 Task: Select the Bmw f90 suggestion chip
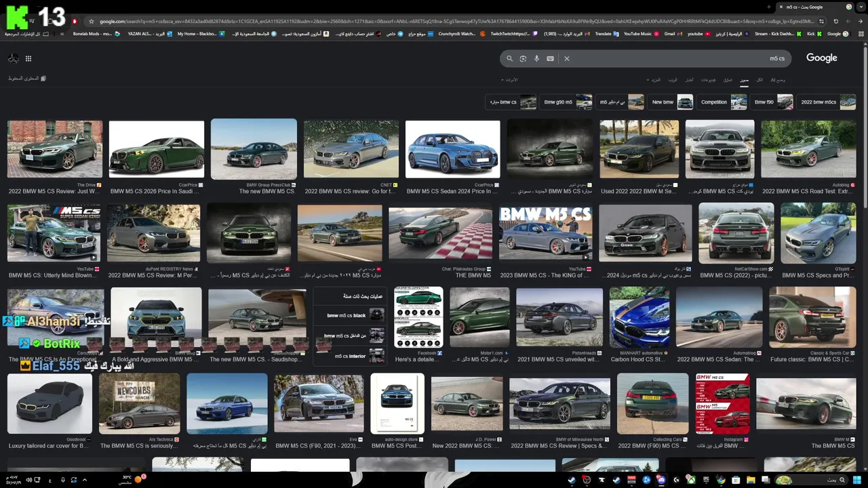pyautogui.click(x=772, y=102)
